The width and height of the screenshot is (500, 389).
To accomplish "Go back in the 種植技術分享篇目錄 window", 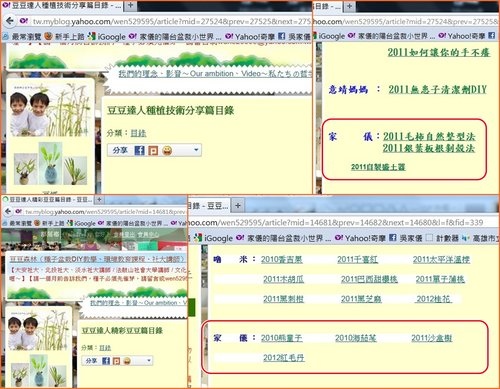I will 10,21.
